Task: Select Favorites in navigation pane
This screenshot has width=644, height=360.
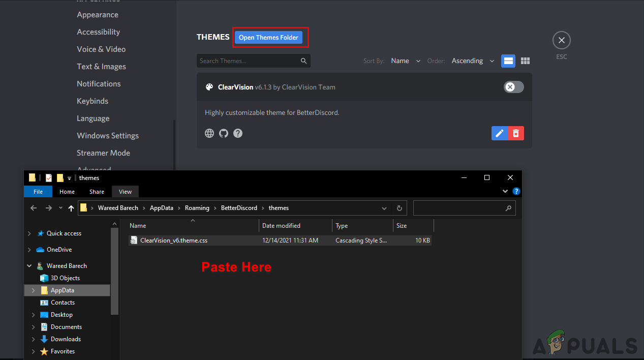Action: point(63,351)
